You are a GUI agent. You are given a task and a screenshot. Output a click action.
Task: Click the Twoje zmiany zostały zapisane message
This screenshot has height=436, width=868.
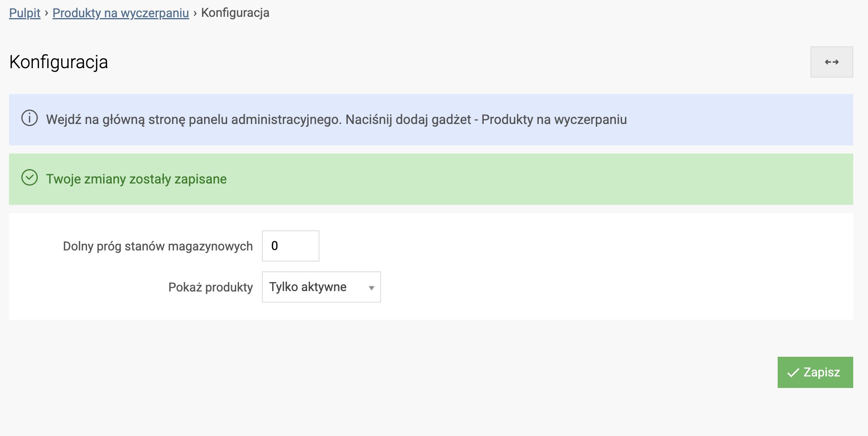136,179
